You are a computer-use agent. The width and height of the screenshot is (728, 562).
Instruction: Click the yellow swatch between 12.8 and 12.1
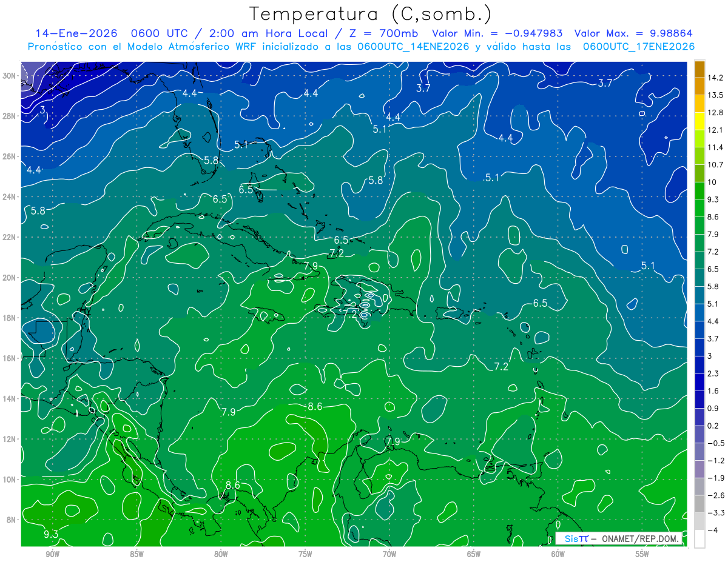pos(699,121)
